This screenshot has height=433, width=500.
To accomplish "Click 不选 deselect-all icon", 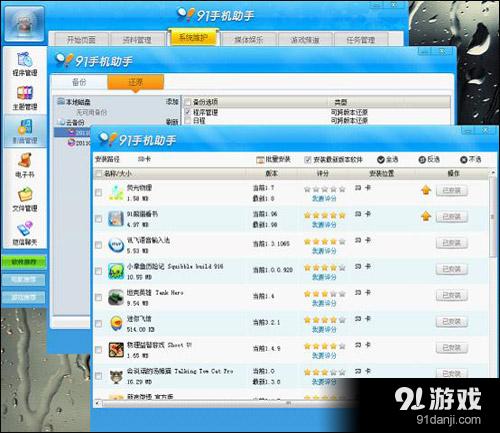I will (x=464, y=160).
